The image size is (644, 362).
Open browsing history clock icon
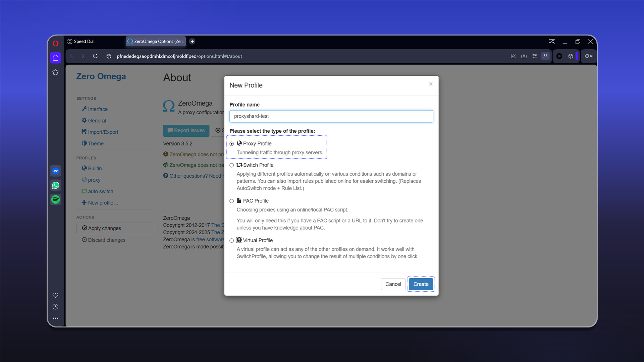click(56, 307)
